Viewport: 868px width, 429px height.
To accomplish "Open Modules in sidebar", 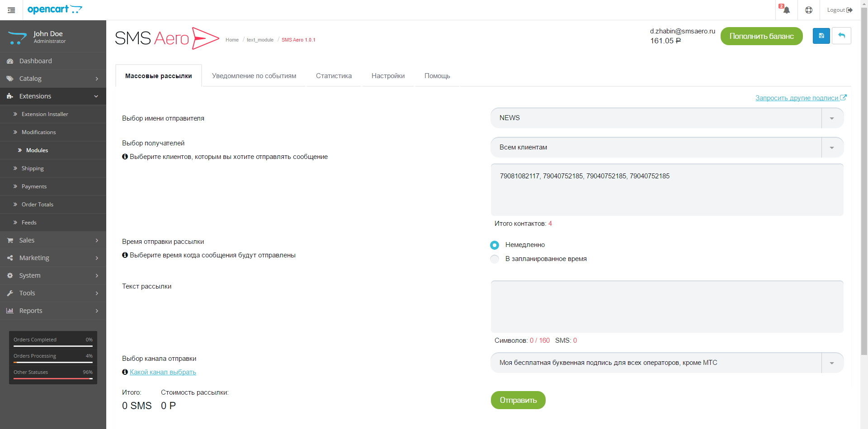I will (53, 150).
